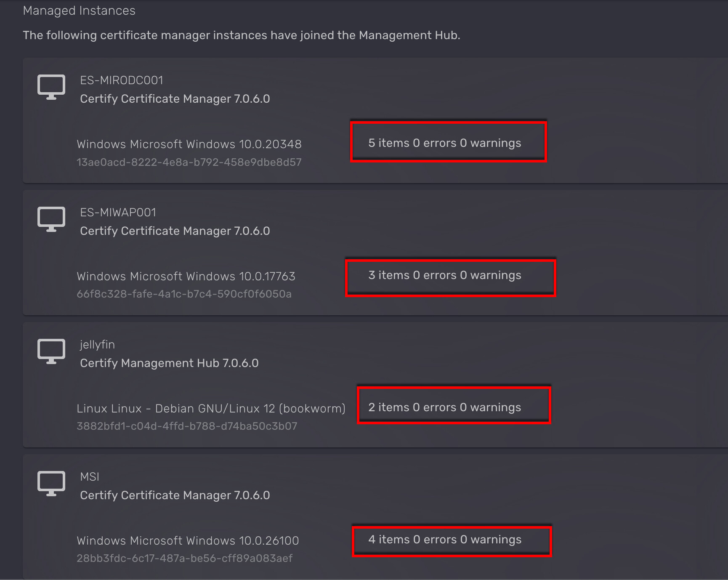Viewport: 728px width, 580px height.
Task: Open the jellyfin instance name
Action: [x=97, y=345]
